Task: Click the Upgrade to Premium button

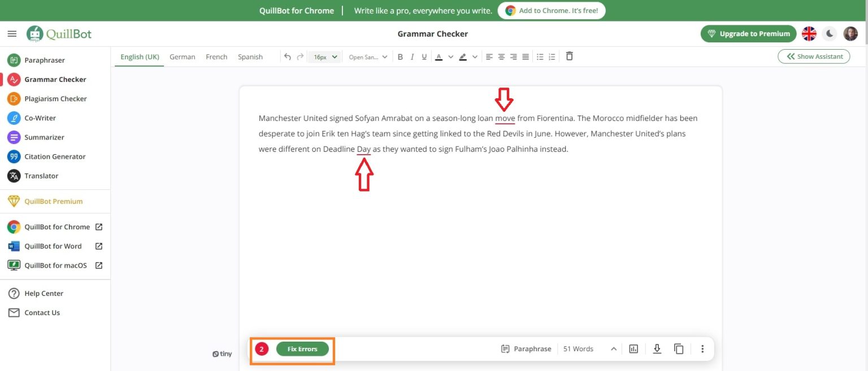Action: [748, 34]
